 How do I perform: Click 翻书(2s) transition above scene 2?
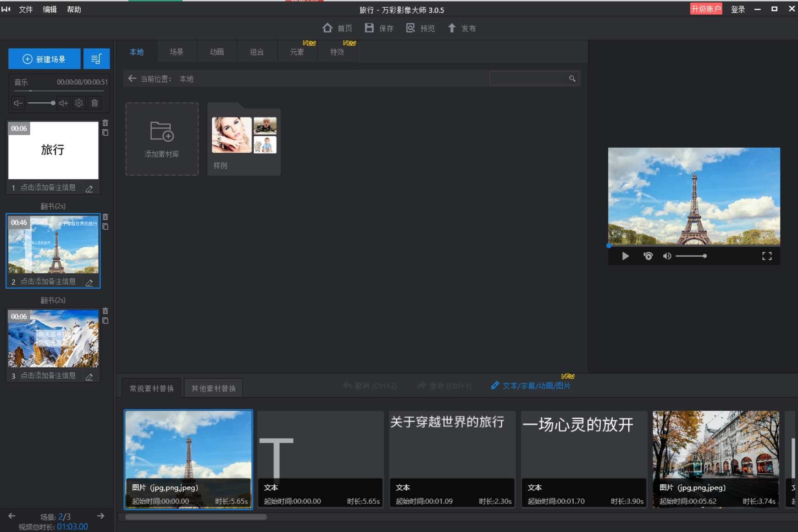point(53,206)
